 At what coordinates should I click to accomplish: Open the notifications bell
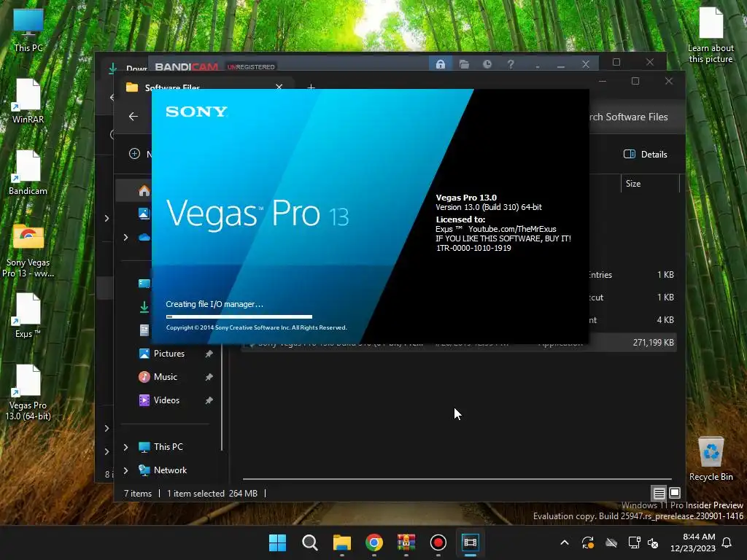[727, 542]
